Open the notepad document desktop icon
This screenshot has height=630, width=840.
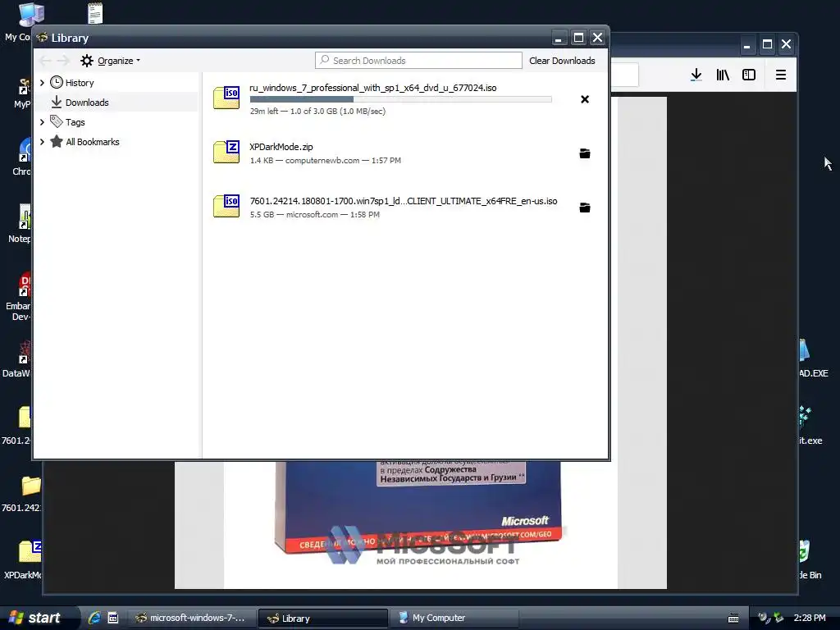point(95,13)
